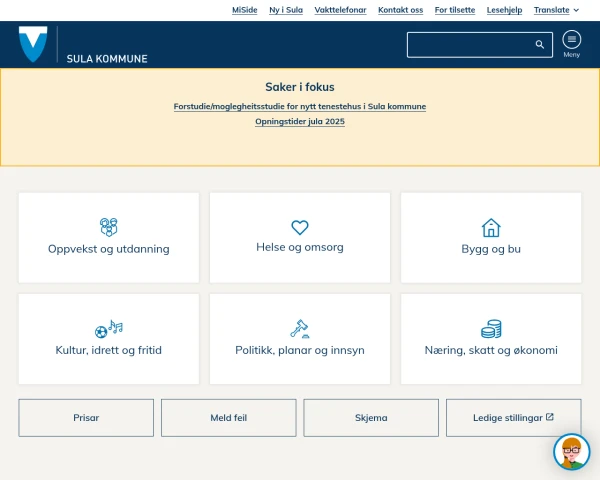Image resolution: width=600 pixels, height=480 pixels.
Task: Open the Opningstider jula 2025 link
Action: [300, 121]
